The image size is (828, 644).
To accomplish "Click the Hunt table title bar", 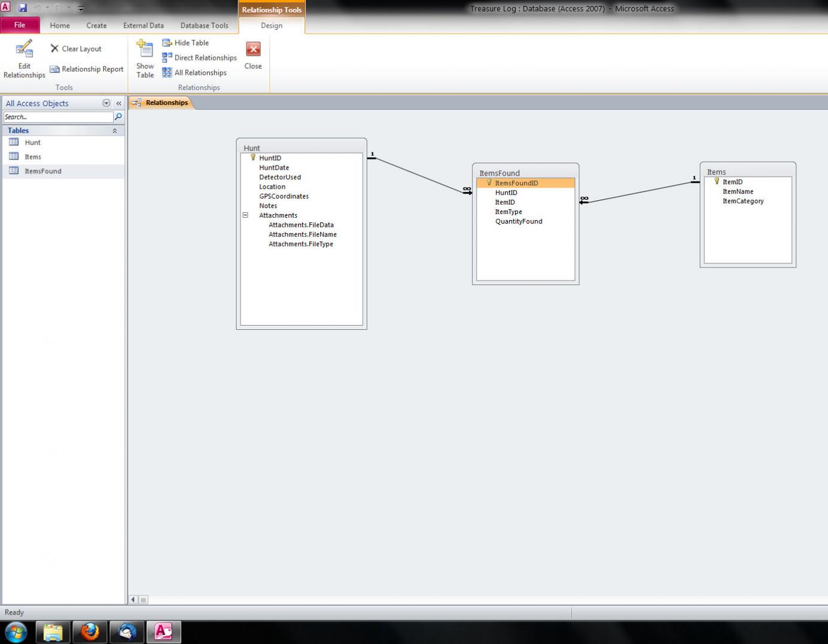I will pos(302,147).
